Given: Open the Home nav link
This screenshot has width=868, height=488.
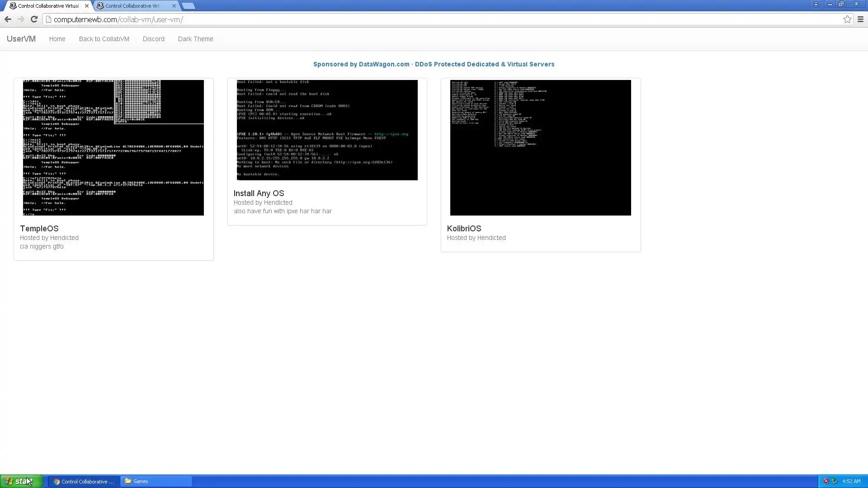Looking at the screenshot, I should click(57, 39).
